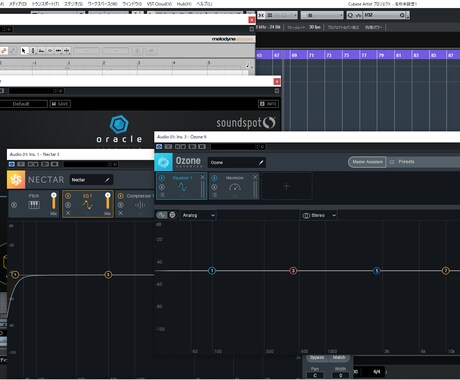Remove the Maximizer module in Ozone
The height and width of the screenshot is (380, 460).
click(255, 177)
